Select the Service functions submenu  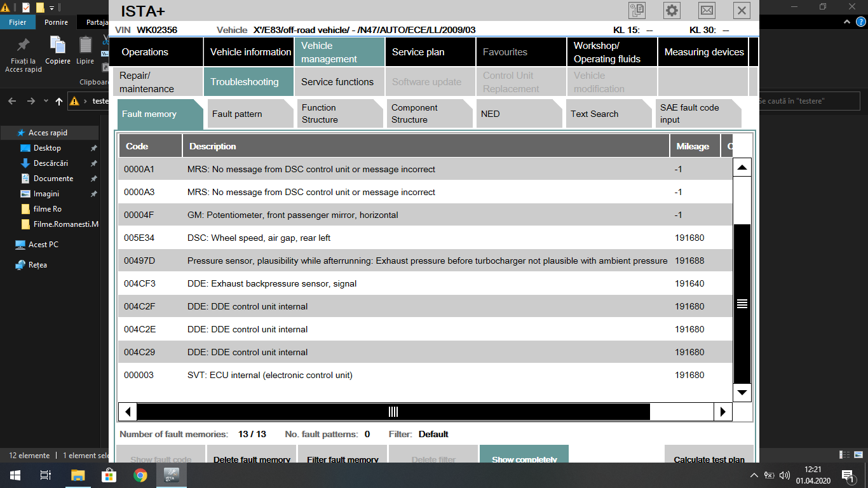[339, 82]
